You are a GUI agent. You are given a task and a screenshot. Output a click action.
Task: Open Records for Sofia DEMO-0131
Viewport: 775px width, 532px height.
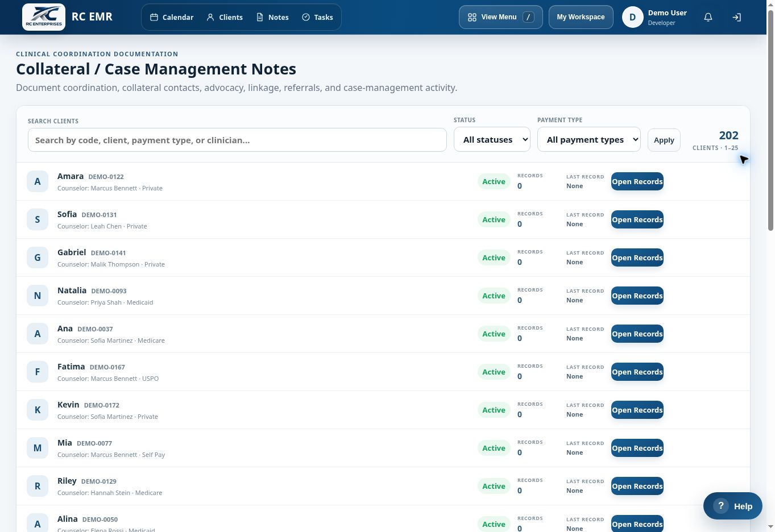tap(637, 219)
